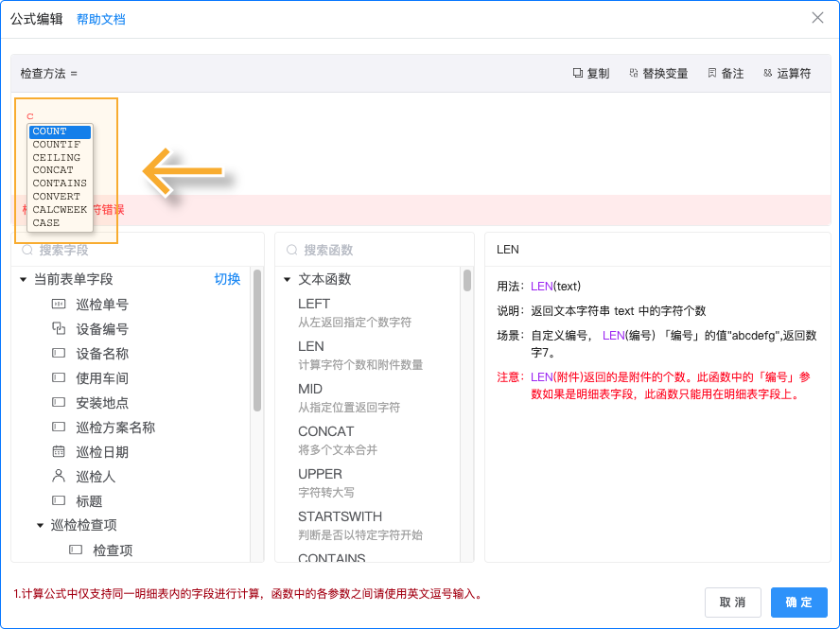Click the 切换 switch link
840x629 pixels.
click(226, 279)
